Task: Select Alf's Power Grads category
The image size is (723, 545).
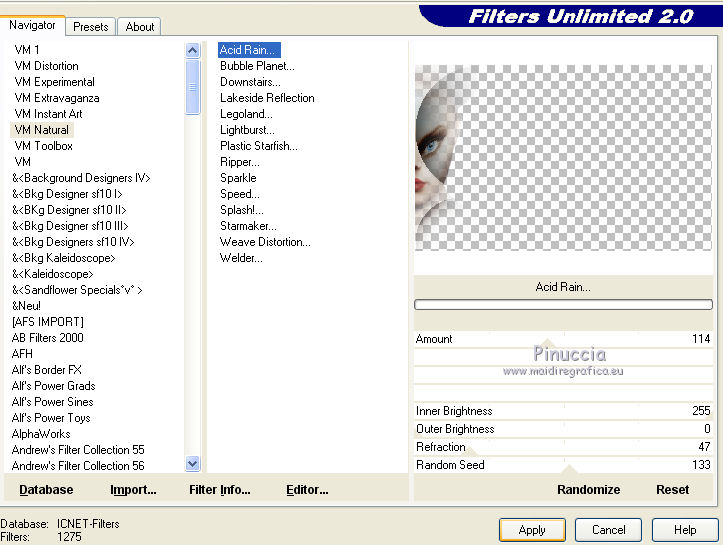Action: [53, 386]
